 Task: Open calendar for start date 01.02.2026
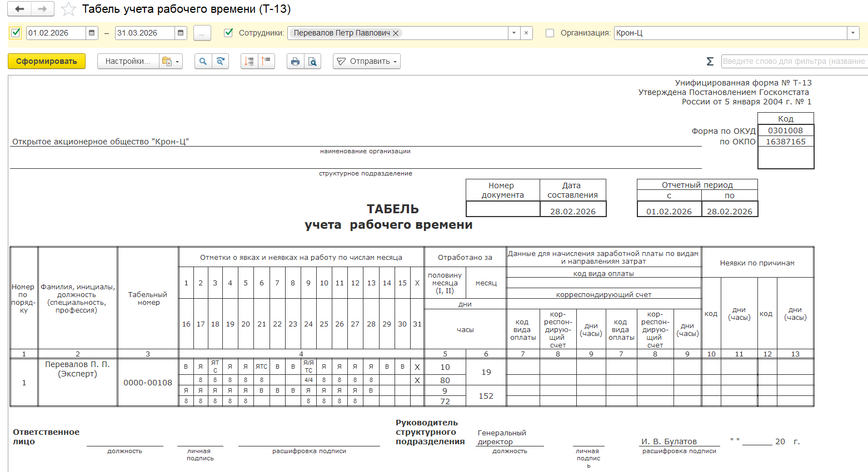pos(92,33)
